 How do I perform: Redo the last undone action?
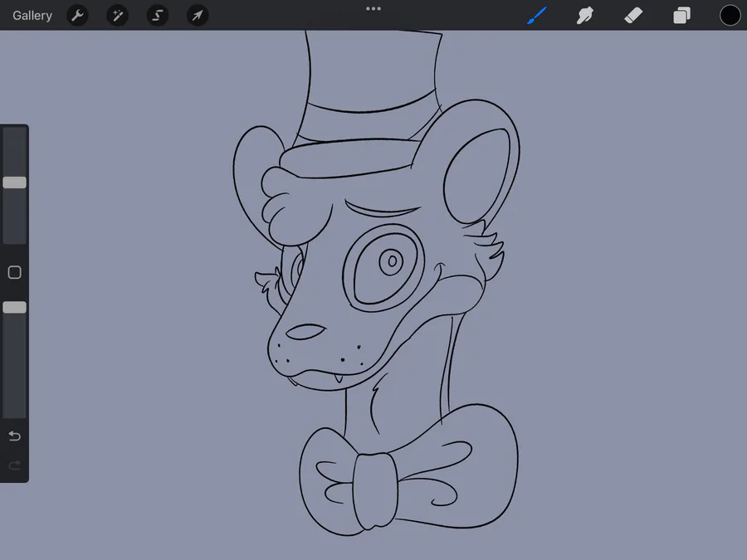[15, 465]
